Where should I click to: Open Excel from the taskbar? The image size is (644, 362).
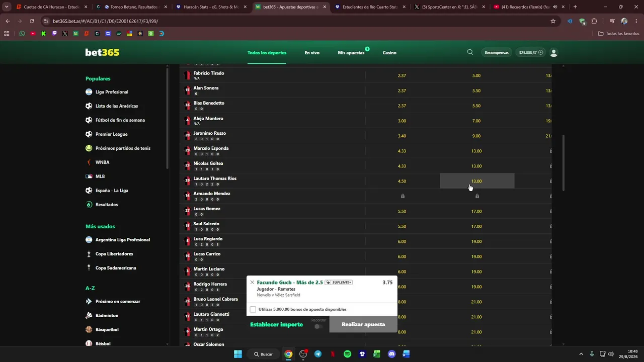pyautogui.click(x=376, y=354)
